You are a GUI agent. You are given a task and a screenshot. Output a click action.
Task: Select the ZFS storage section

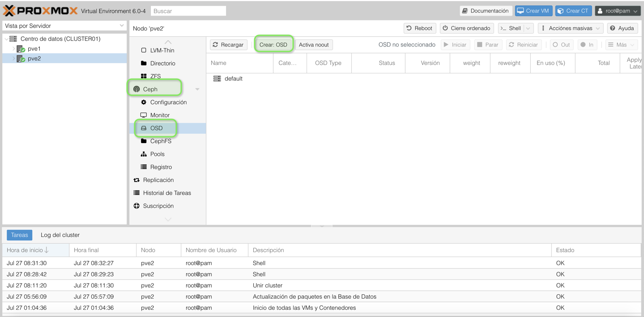click(x=155, y=76)
